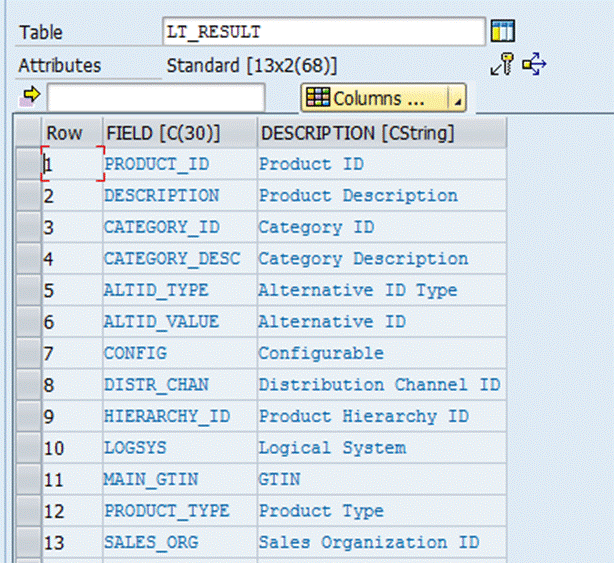Click the table display icon beside LT_RESULT
614x563 pixels.
[x=503, y=31]
